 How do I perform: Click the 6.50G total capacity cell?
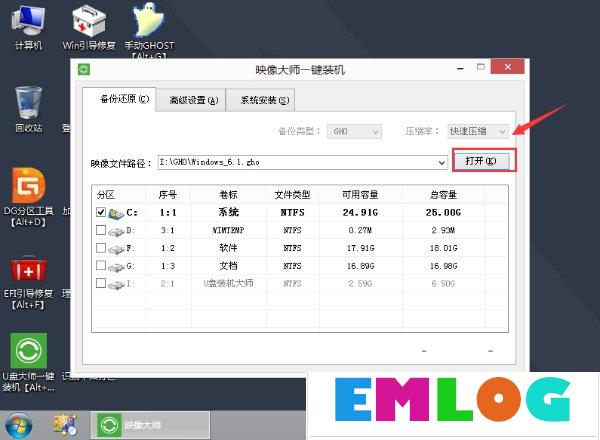(443, 283)
